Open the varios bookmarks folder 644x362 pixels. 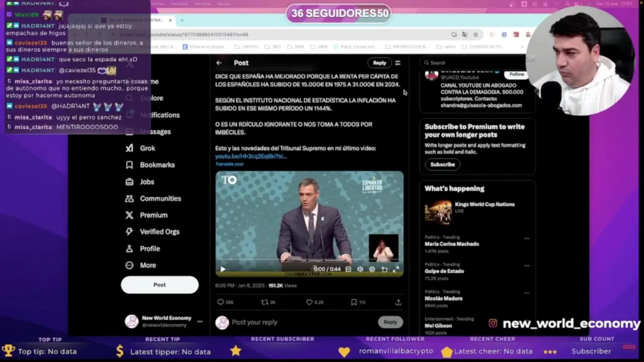447,47
